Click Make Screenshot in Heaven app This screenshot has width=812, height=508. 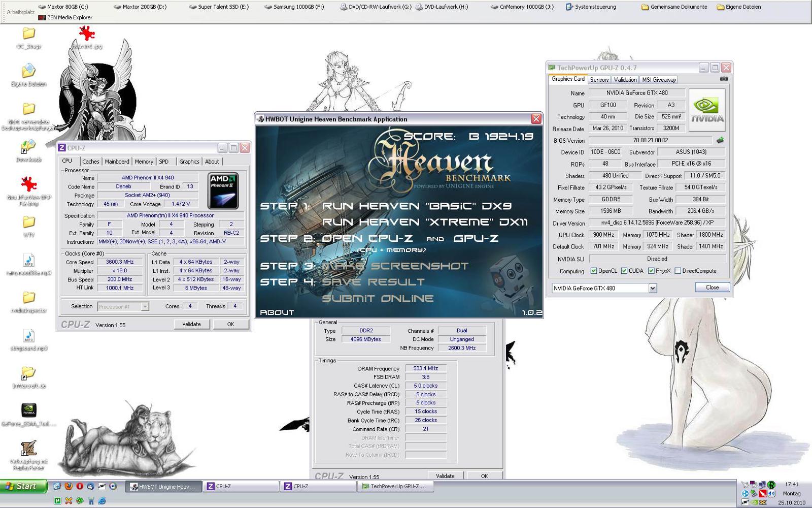395,266
